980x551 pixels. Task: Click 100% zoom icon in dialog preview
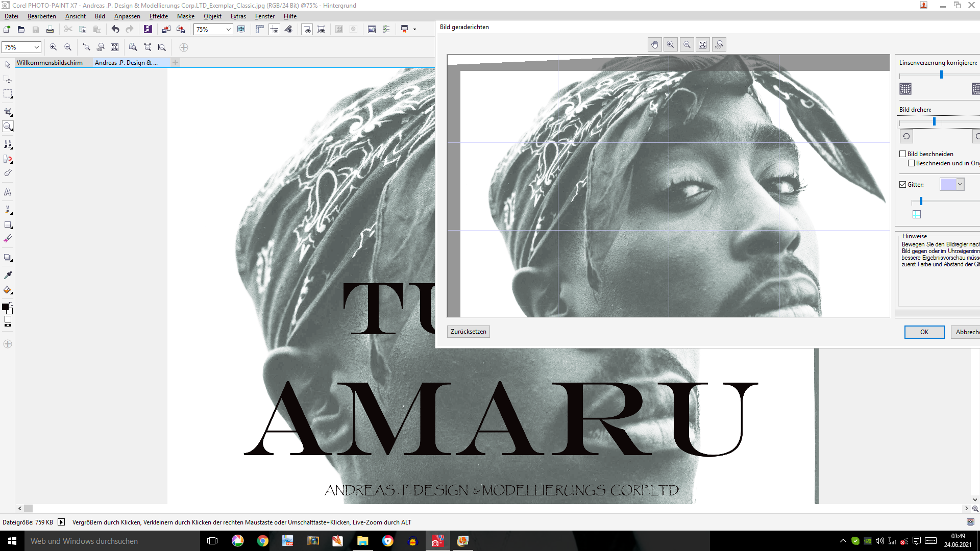719,44
